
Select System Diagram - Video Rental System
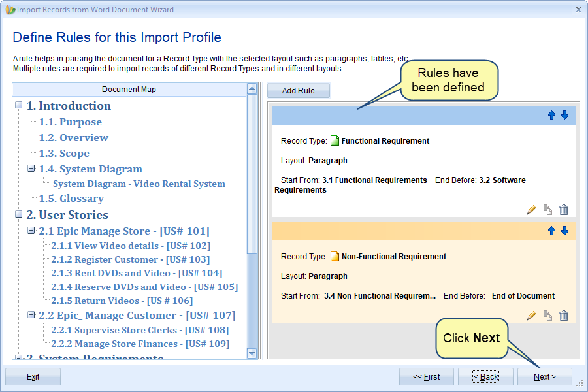(x=139, y=184)
